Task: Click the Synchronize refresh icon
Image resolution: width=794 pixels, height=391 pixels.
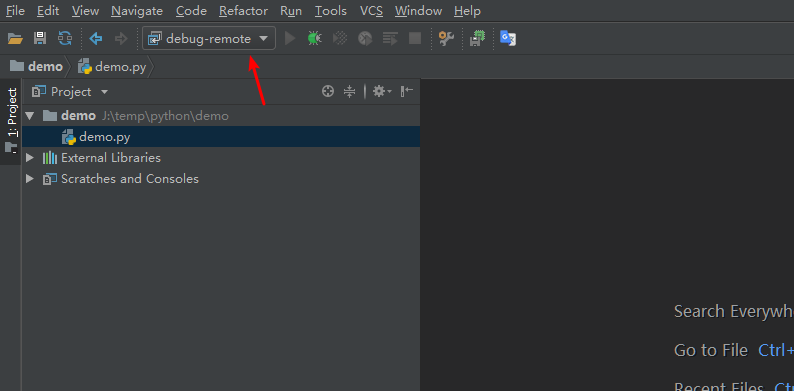Action: click(65, 38)
